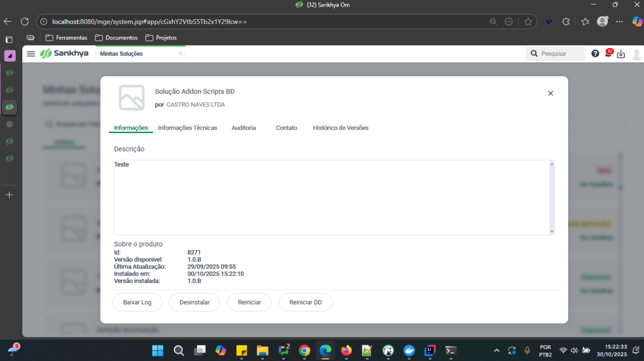
Task: Add page to favorites star icon
Action: pyautogui.click(x=528, y=22)
